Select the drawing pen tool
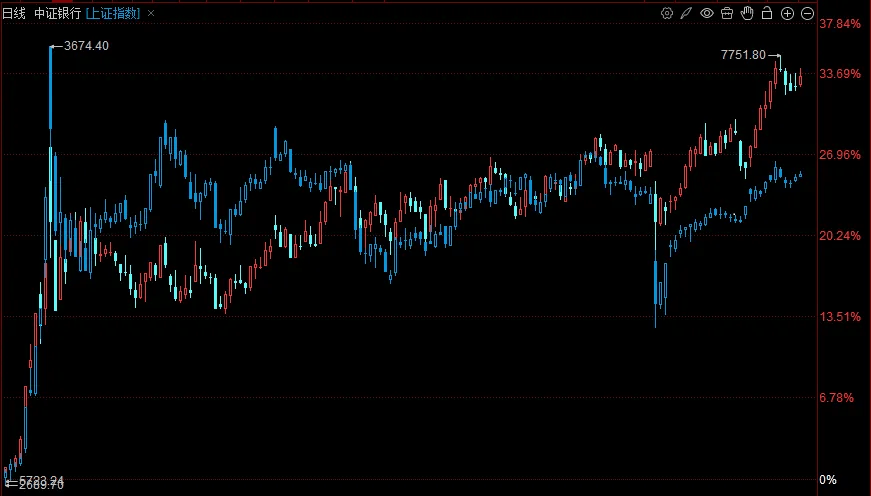 [x=686, y=13]
